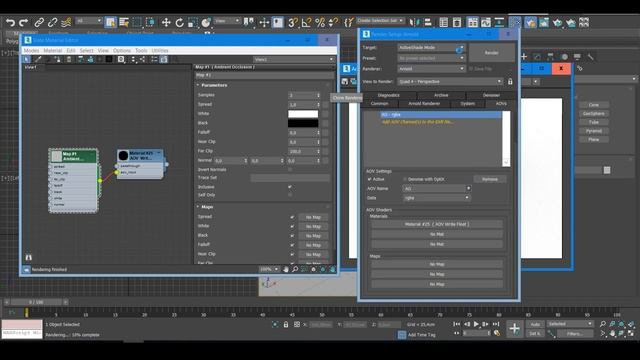
Task: Choose the Select and Scale tool
Action: (193, 22)
